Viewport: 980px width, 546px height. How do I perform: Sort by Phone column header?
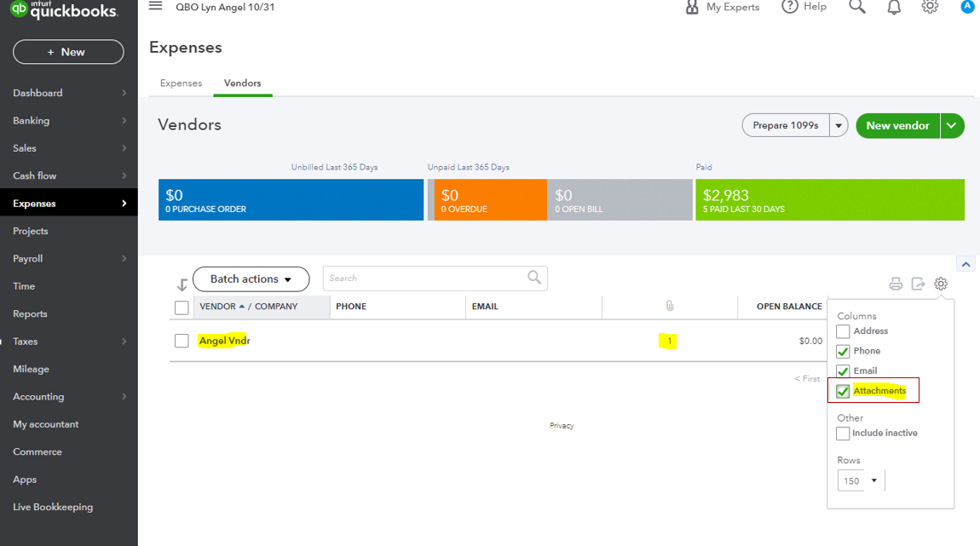click(x=351, y=307)
